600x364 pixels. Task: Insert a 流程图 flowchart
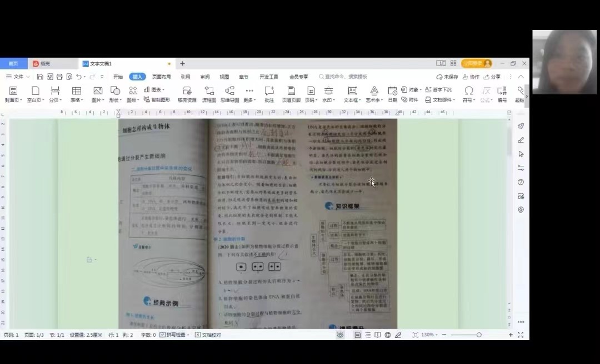pos(209,94)
